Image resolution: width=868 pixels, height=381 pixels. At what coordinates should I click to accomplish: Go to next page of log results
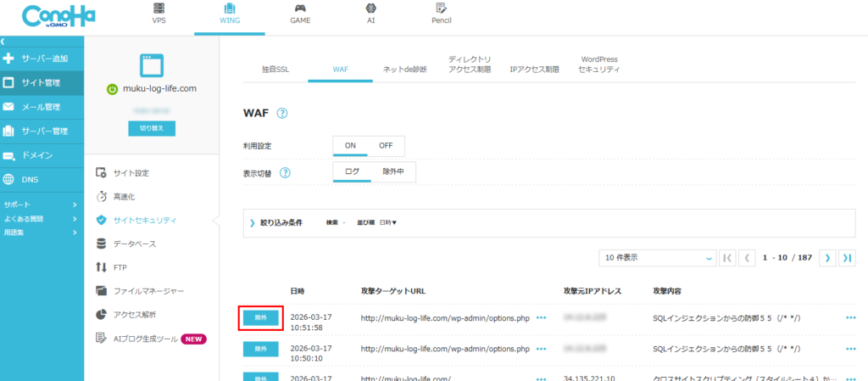point(826,257)
